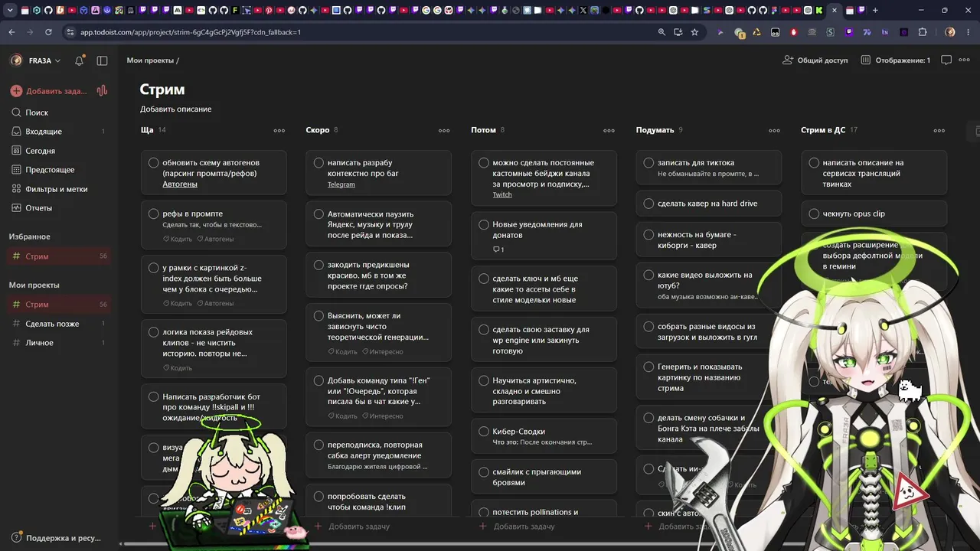Open more options for the Стрим в ДС column

[x=939, y=130]
